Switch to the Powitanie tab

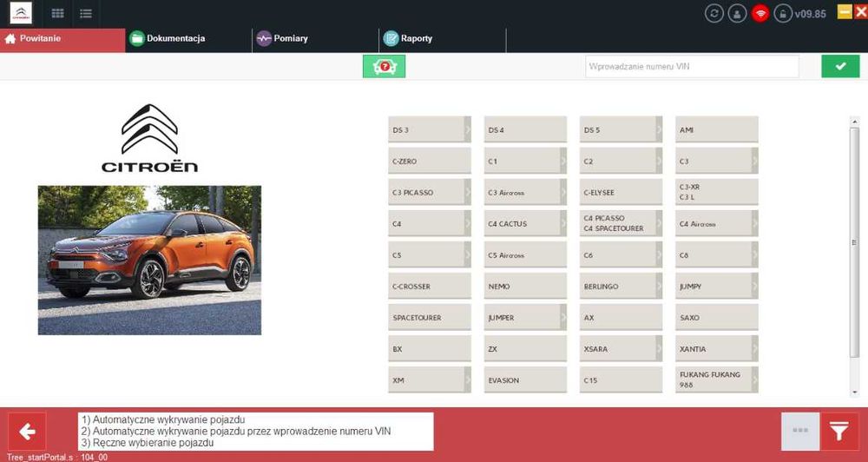pos(62,39)
